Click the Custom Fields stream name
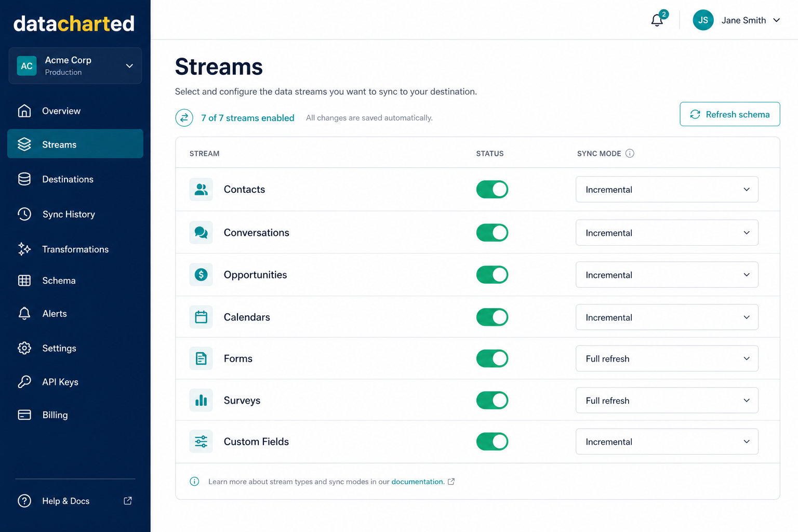Image resolution: width=798 pixels, height=532 pixels. (x=256, y=442)
